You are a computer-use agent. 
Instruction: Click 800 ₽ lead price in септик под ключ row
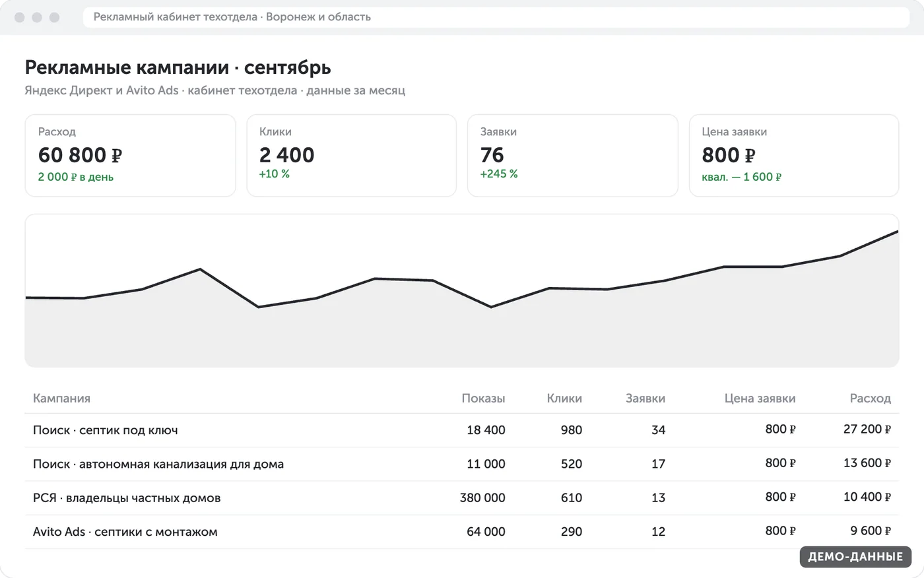tap(781, 430)
